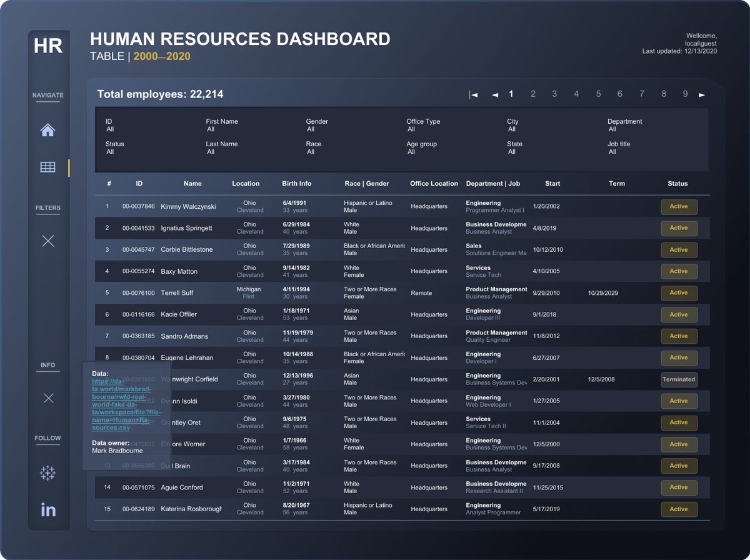Click the HR logo in the sidebar
Image resolution: width=750 pixels, height=560 pixels.
[48, 46]
